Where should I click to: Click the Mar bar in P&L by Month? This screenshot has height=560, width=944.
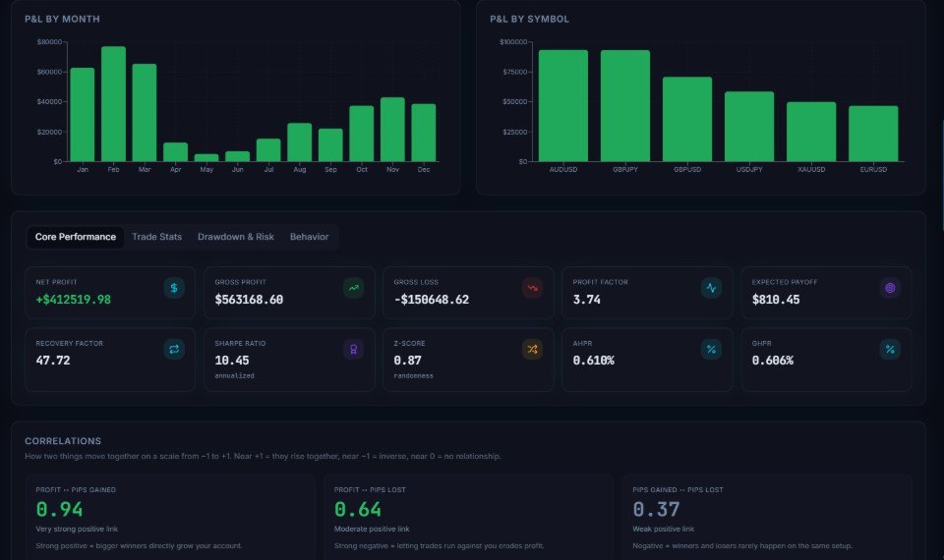point(145,112)
